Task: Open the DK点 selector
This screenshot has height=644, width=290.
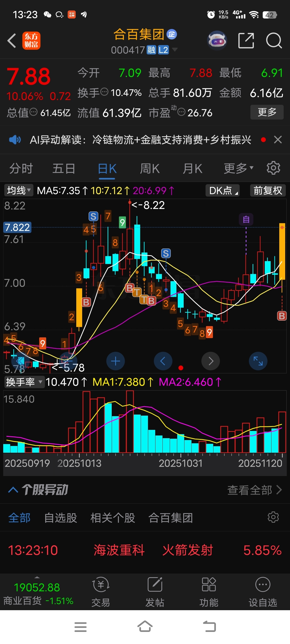Action: (x=223, y=191)
